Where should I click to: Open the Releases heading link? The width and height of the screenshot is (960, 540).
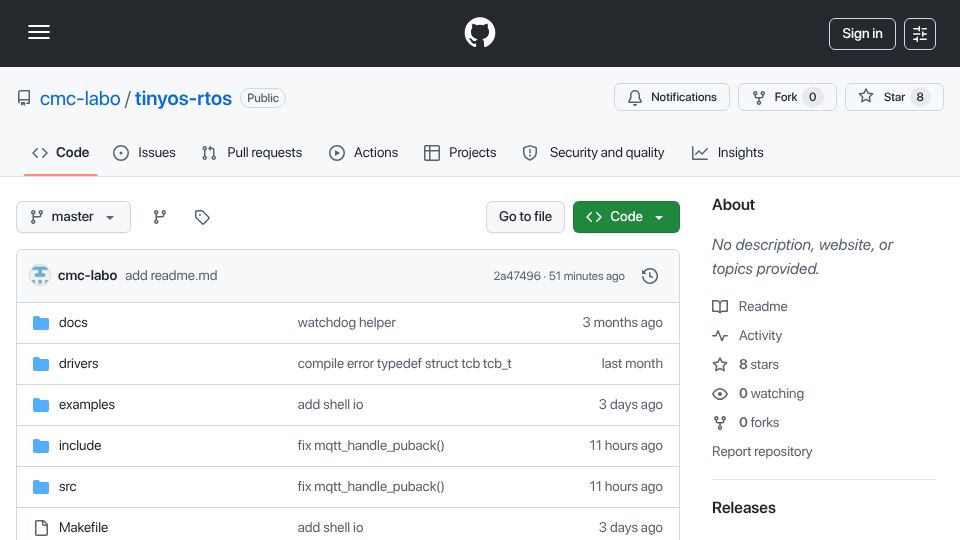click(x=744, y=508)
